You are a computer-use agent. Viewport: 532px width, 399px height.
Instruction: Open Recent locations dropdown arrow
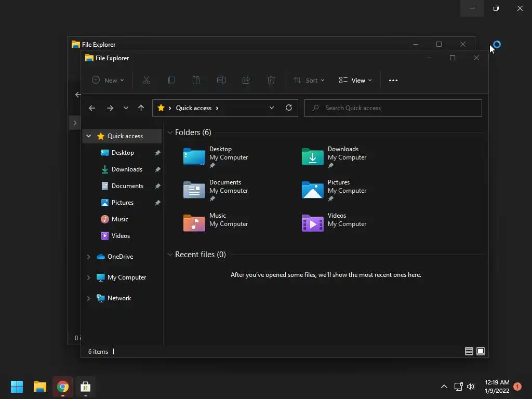(x=126, y=108)
